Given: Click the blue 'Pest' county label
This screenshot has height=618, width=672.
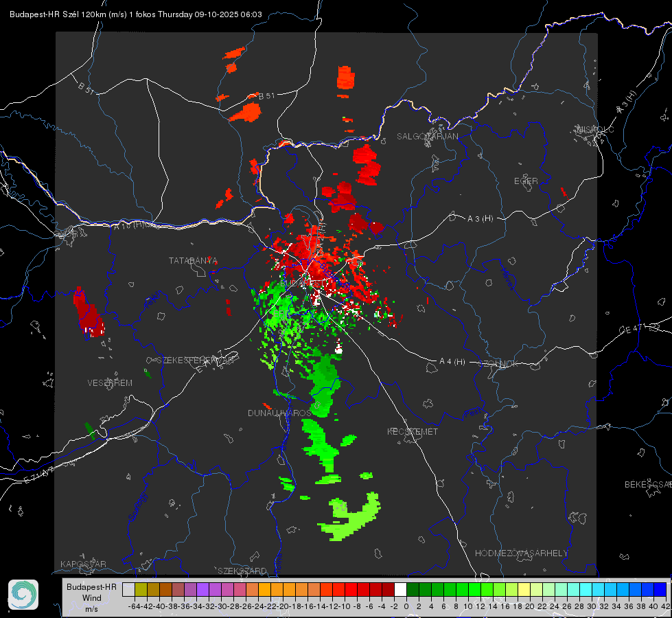Looking at the screenshot, I should [472, 413].
